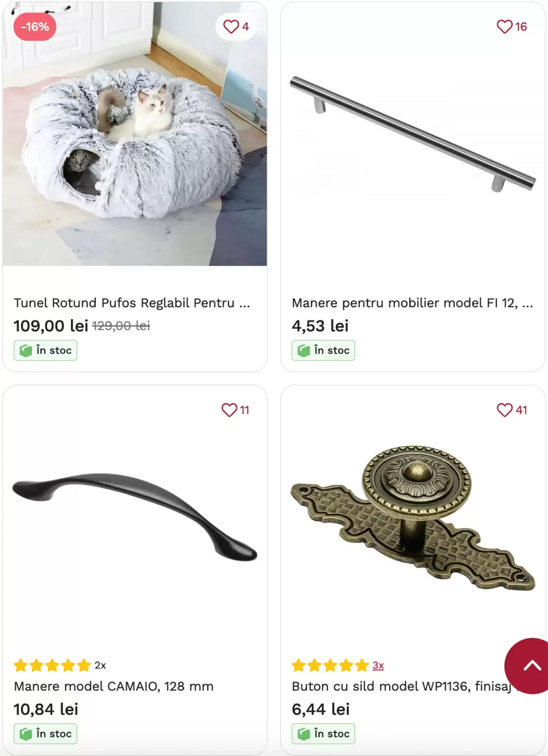The image size is (548, 756).
Task: Open the Manere pentru mobilier model FI 12 title
Action: click(412, 303)
